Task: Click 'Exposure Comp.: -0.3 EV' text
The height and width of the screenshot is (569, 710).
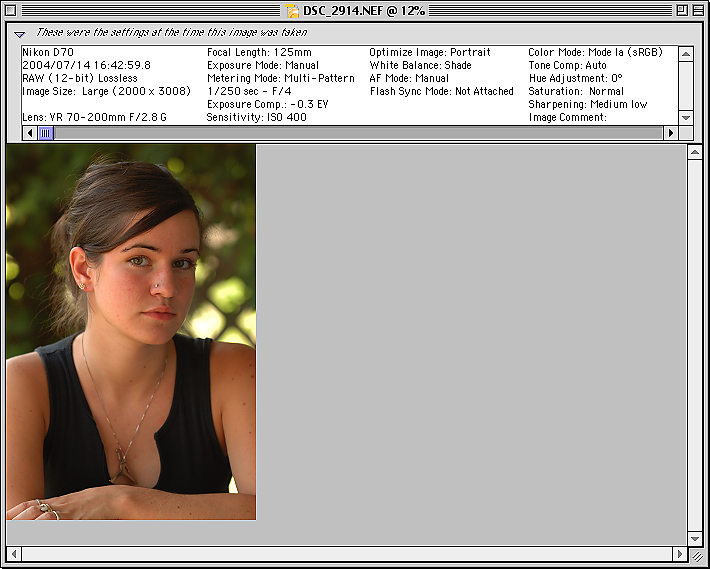Action: click(x=268, y=104)
